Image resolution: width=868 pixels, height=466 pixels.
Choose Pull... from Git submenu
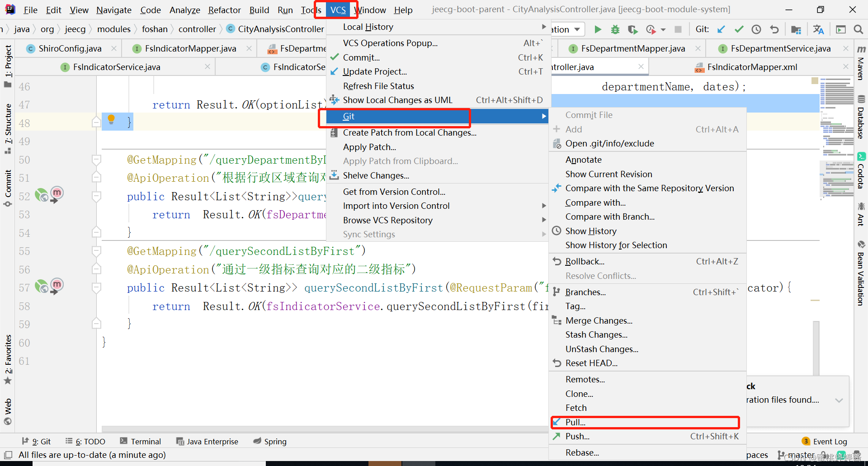(x=647, y=422)
